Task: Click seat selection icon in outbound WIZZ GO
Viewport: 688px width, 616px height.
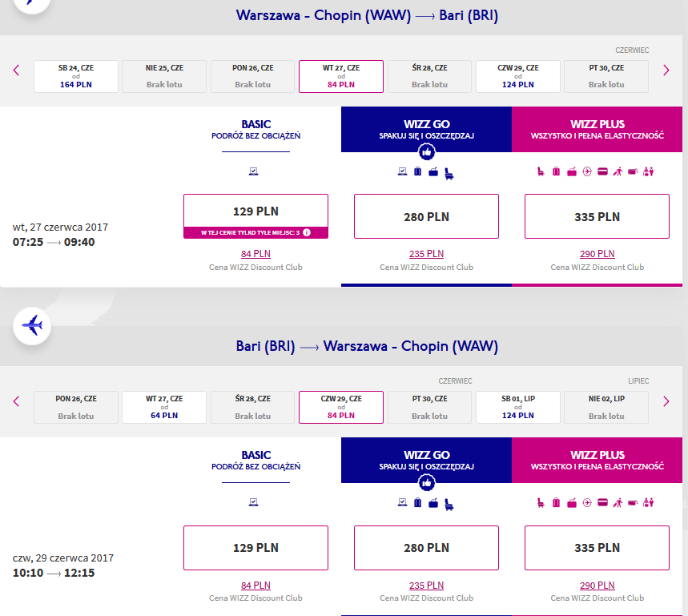Action: click(449, 174)
